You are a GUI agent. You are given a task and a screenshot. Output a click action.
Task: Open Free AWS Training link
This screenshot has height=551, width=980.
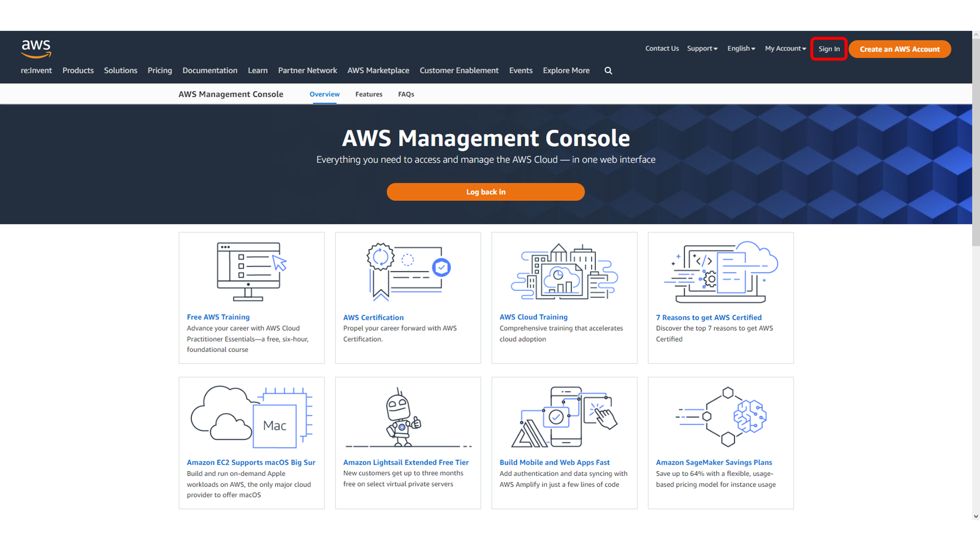click(x=218, y=317)
